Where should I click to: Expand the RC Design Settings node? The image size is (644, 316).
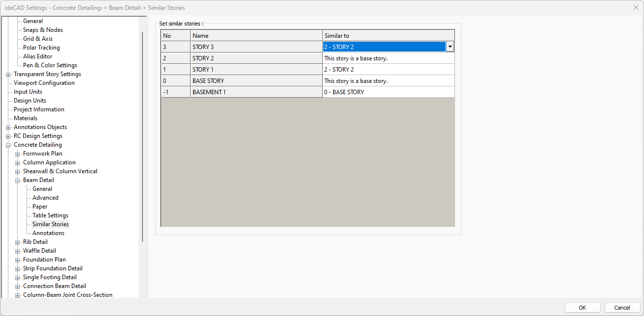(x=8, y=136)
